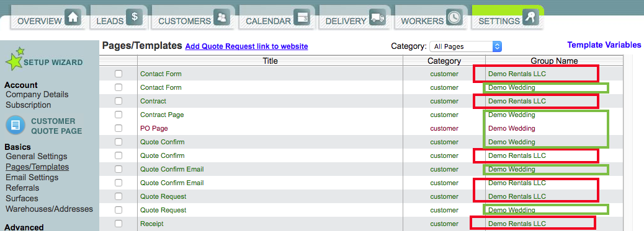Open the Template Variables link
The image size is (644, 231).
(604, 45)
